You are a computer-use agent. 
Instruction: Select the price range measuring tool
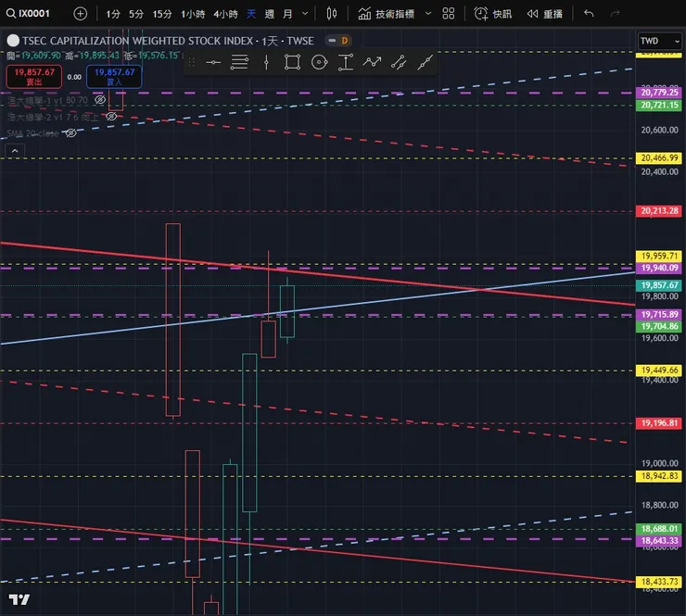coord(346,62)
